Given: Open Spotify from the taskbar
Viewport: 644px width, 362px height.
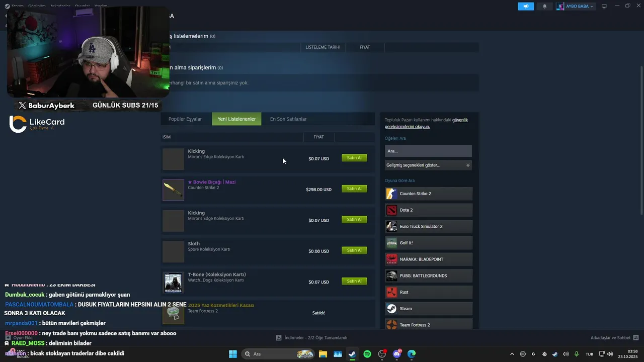Looking at the screenshot, I should point(367,354).
